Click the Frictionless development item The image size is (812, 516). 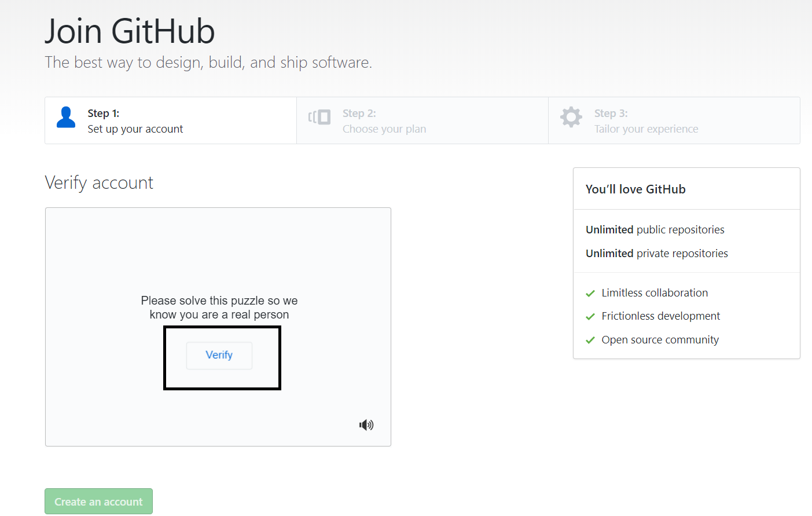point(661,316)
